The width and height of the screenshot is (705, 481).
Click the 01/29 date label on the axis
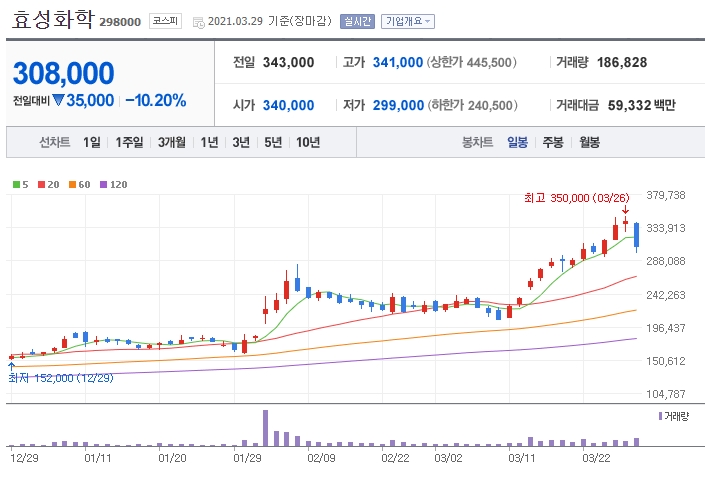(x=247, y=458)
